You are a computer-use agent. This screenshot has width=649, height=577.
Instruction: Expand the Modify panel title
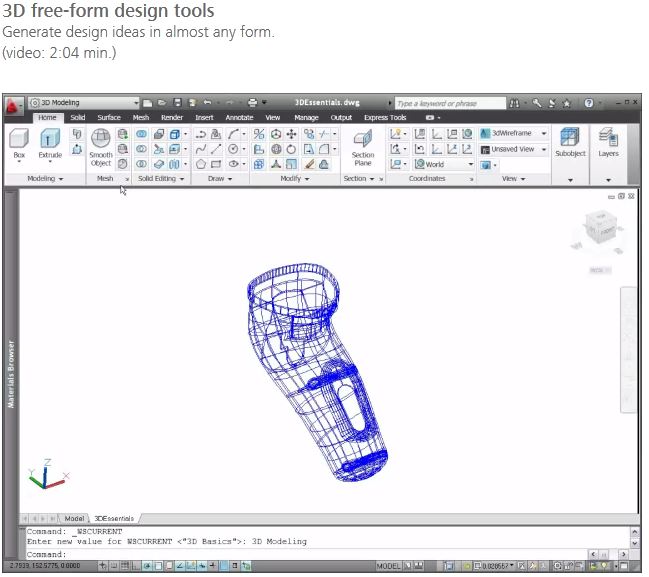pos(294,179)
